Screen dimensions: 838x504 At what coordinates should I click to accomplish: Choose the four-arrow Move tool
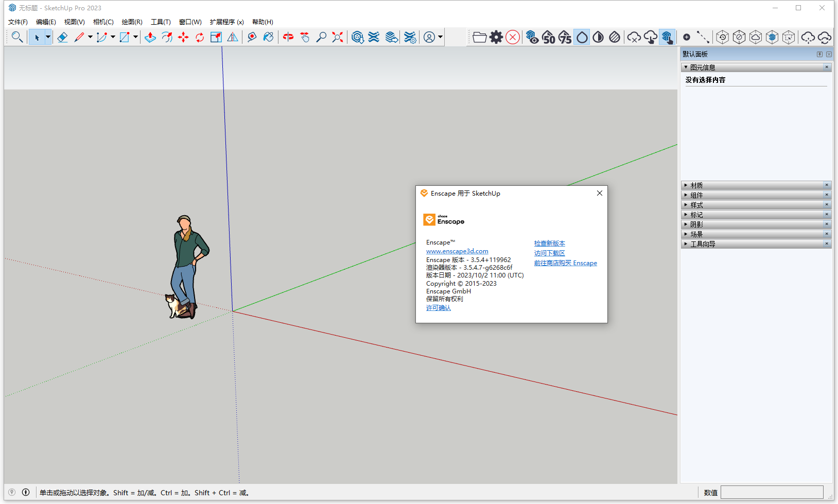coord(183,37)
